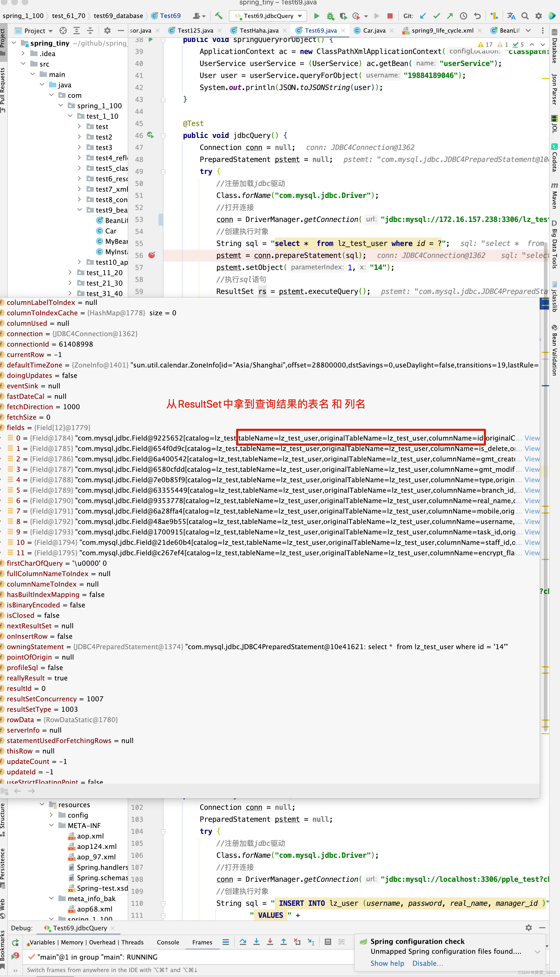Click Git update project arrow icon
Viewport: 560px width, 977px height.
pos(423,16)
